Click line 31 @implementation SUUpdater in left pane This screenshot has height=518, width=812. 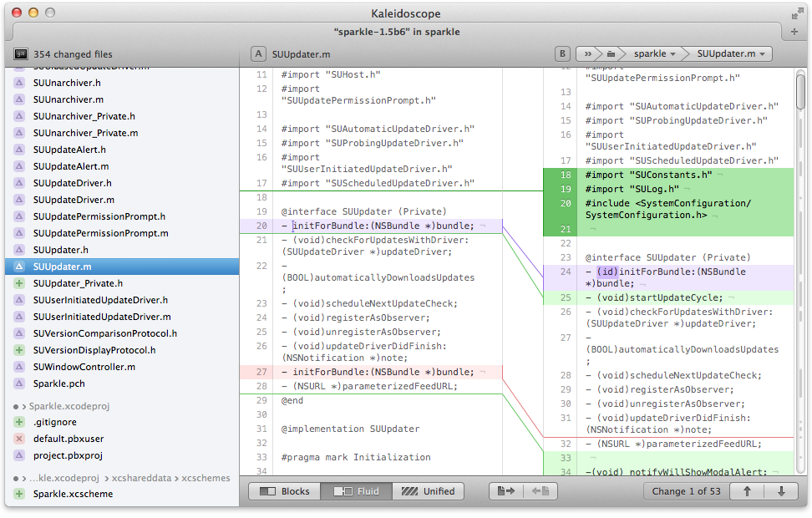[350, 429]
